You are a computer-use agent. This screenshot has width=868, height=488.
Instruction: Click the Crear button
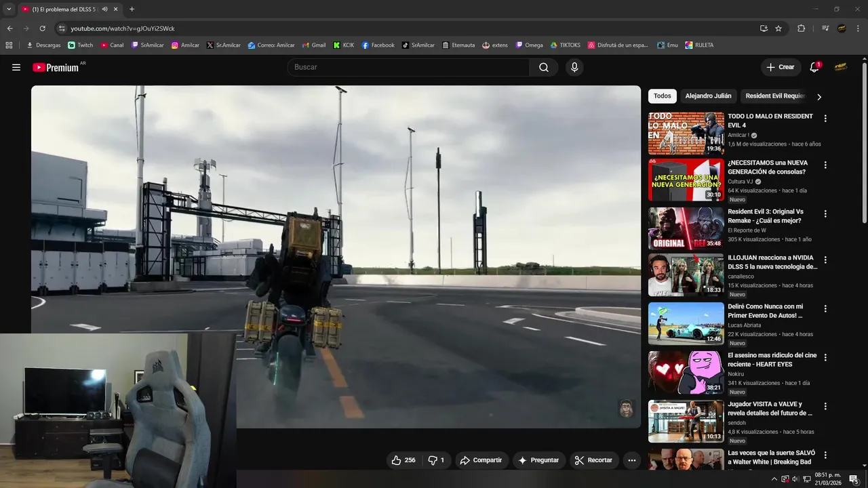tap(781, 67)
